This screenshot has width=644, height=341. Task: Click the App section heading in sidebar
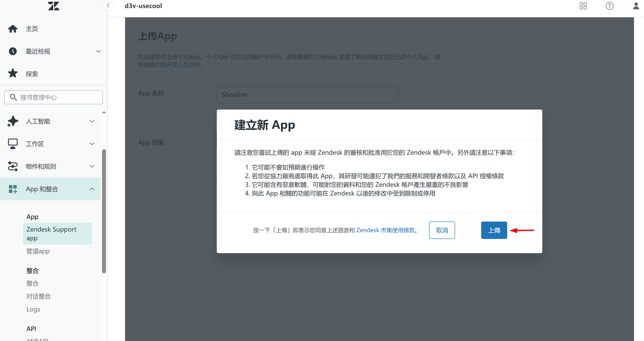click(x=33, y=217)
